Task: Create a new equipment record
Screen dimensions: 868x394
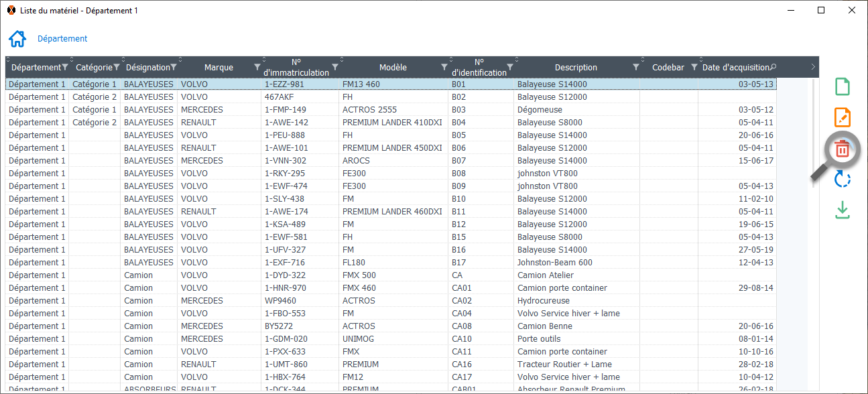Action: click(x=843, y=87)
